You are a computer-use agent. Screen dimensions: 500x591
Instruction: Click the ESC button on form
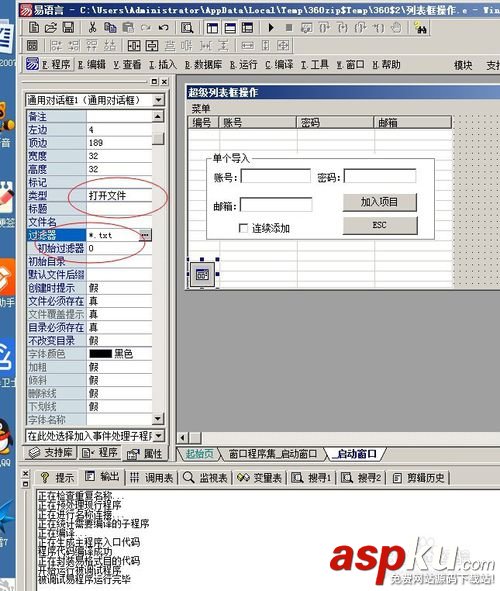[x=379, y=225]
